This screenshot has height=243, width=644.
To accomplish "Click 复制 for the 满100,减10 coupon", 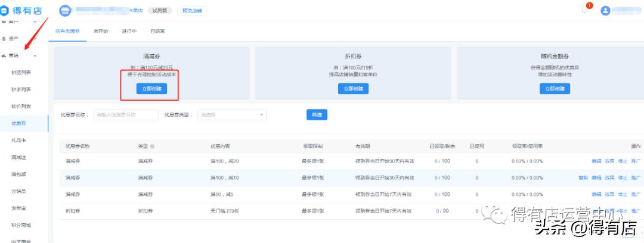I will click(583, 177).
